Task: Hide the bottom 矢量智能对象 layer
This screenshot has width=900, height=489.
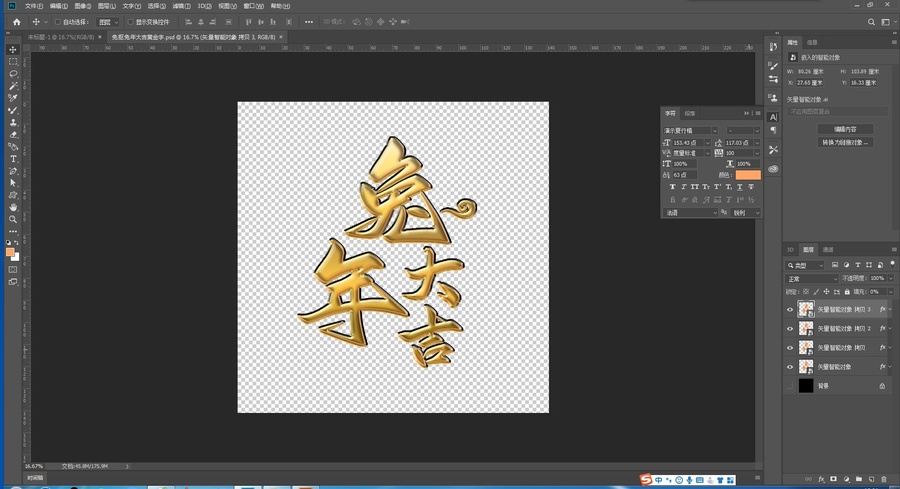Action: coord(790,367)
